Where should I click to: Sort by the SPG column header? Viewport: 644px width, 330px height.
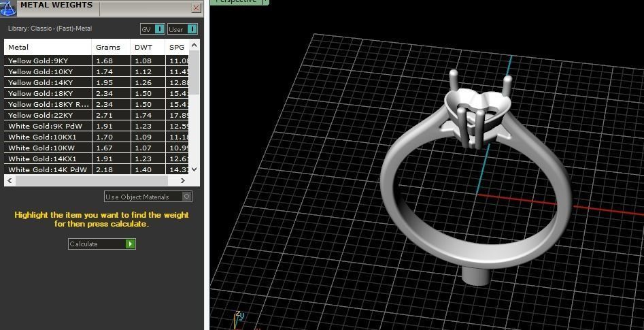177,47
